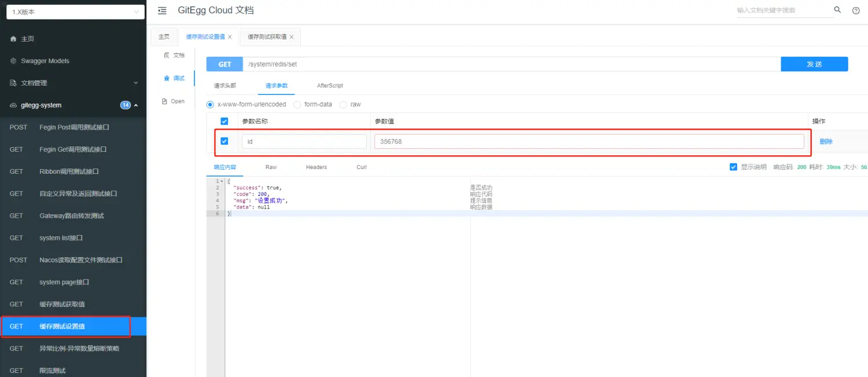Uncheck the id parameter checkbox
The image size is (868, 377).
coord(225,141)
